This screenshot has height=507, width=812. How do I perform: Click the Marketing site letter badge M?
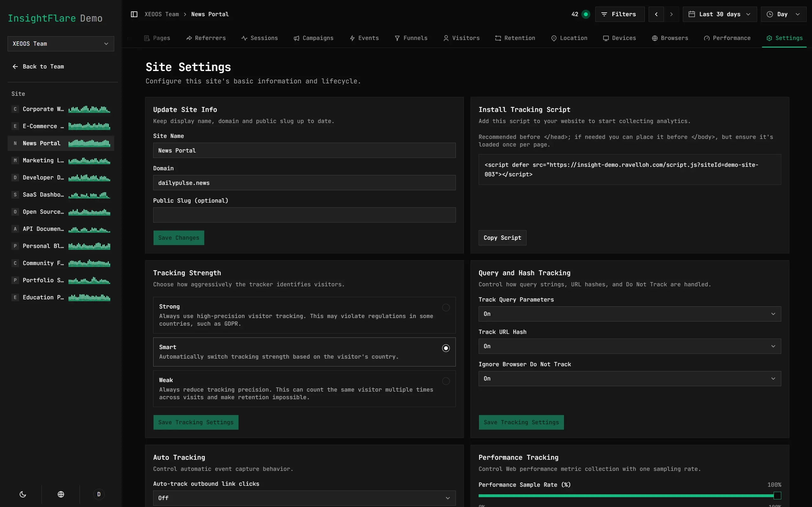tap(15, 160)
